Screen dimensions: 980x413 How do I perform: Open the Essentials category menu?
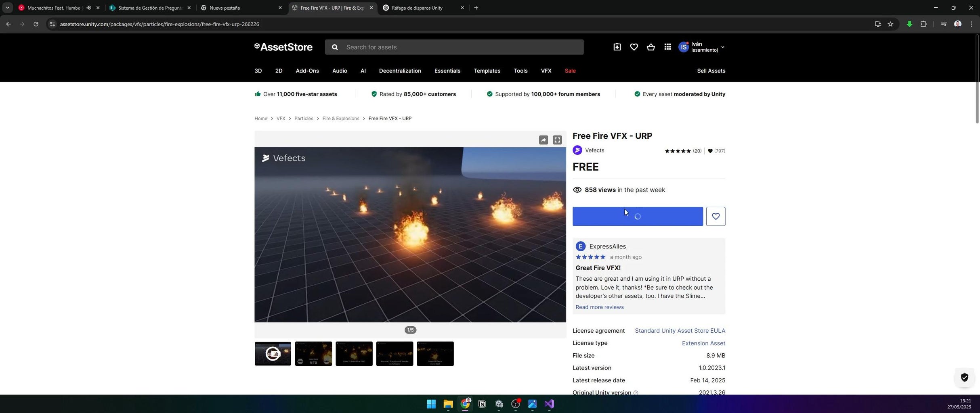447,71
